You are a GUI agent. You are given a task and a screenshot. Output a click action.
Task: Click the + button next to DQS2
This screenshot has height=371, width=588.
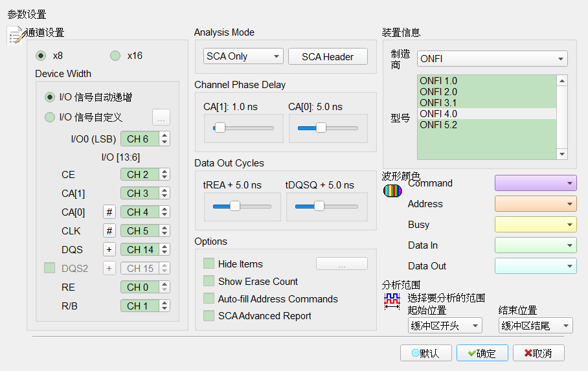point(109,268)
